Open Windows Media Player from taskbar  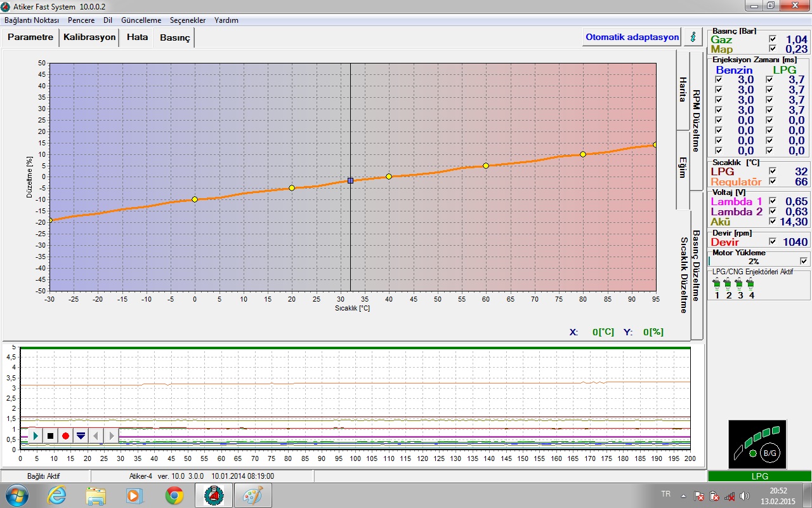134,495
